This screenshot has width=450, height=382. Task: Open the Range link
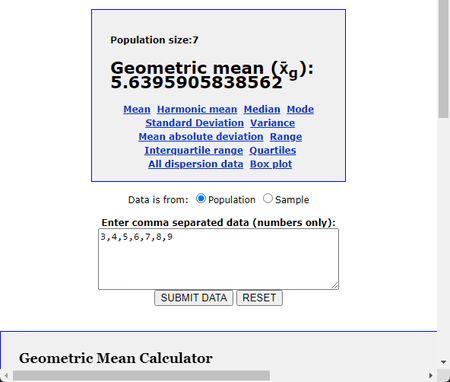[x=286, y=137]
